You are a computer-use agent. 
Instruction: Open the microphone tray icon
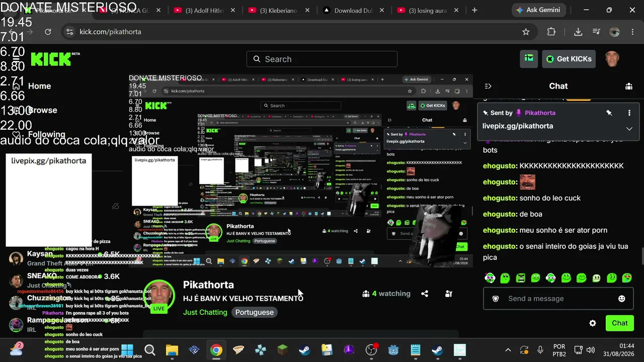[x=540, y=350]
